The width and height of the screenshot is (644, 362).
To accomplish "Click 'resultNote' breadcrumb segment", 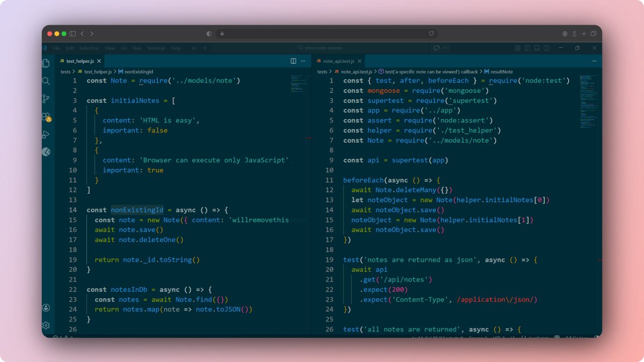I will tap(501, 71).
